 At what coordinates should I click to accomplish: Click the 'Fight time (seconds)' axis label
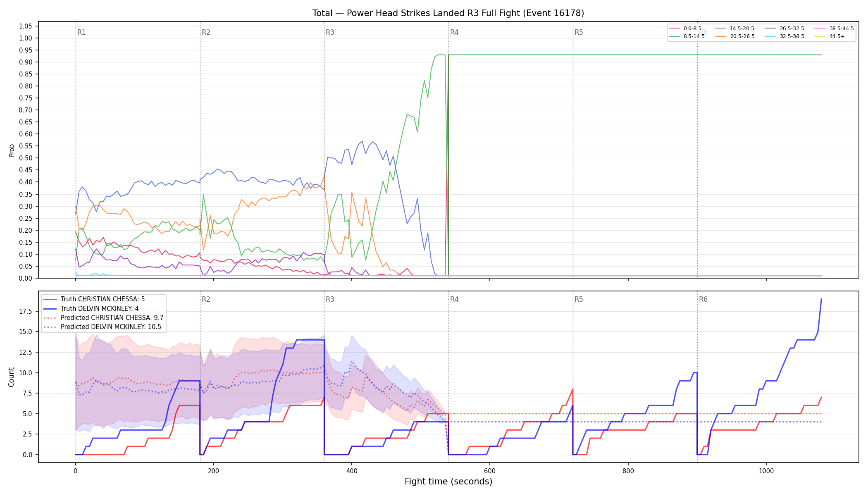pos(448,482)
